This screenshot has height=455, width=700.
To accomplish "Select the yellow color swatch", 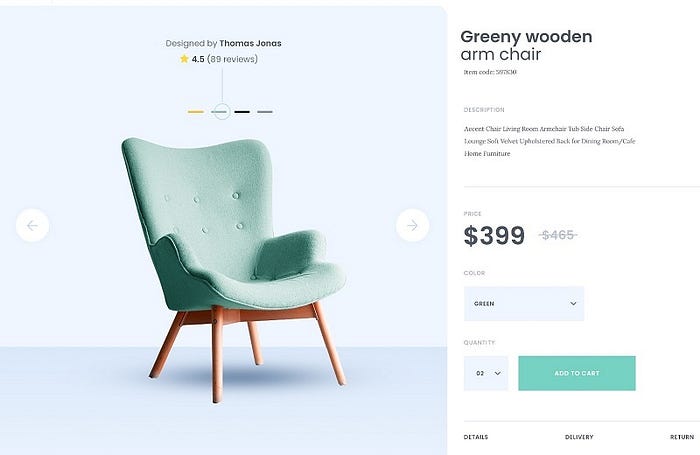I will click(x=196, y=112).
